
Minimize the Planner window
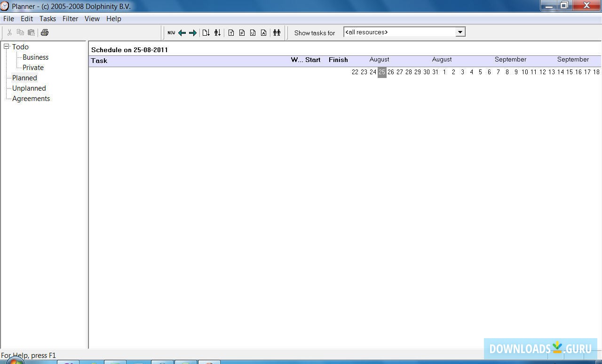(548, 6)
